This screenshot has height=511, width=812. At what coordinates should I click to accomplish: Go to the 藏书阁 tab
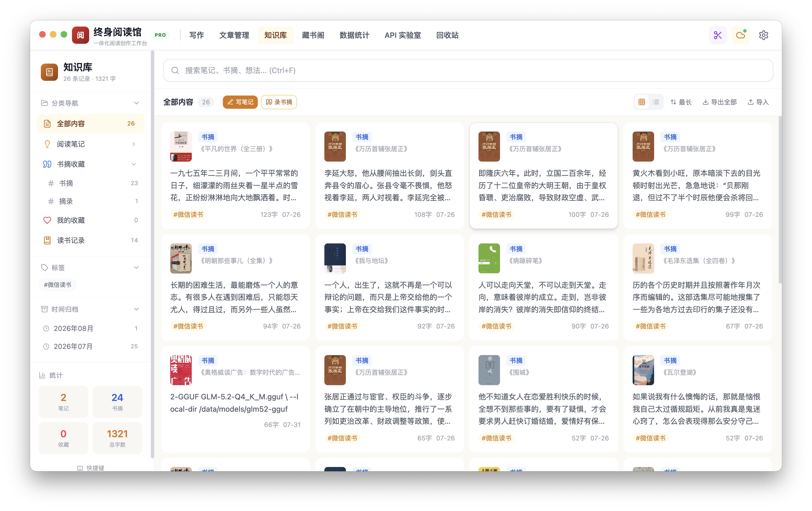(313, 35)
